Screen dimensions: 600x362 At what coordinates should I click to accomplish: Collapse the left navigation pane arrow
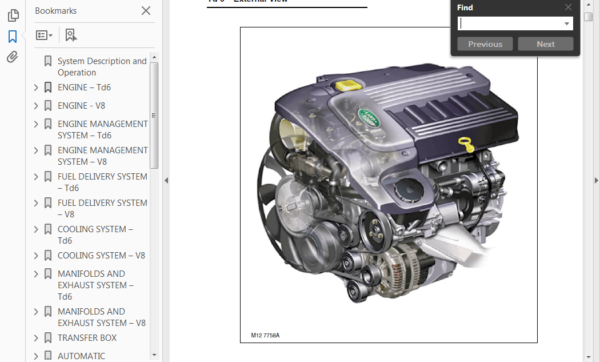click(x=166, y=180)
